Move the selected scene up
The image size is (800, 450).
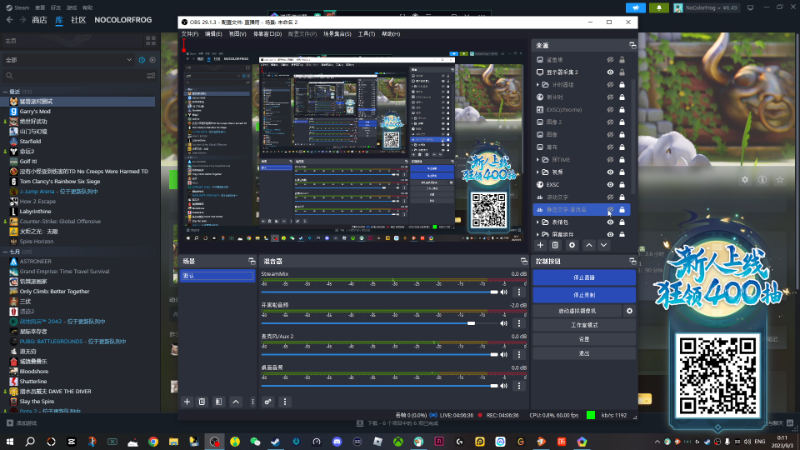pyautogui.click(x=236, y=402)
